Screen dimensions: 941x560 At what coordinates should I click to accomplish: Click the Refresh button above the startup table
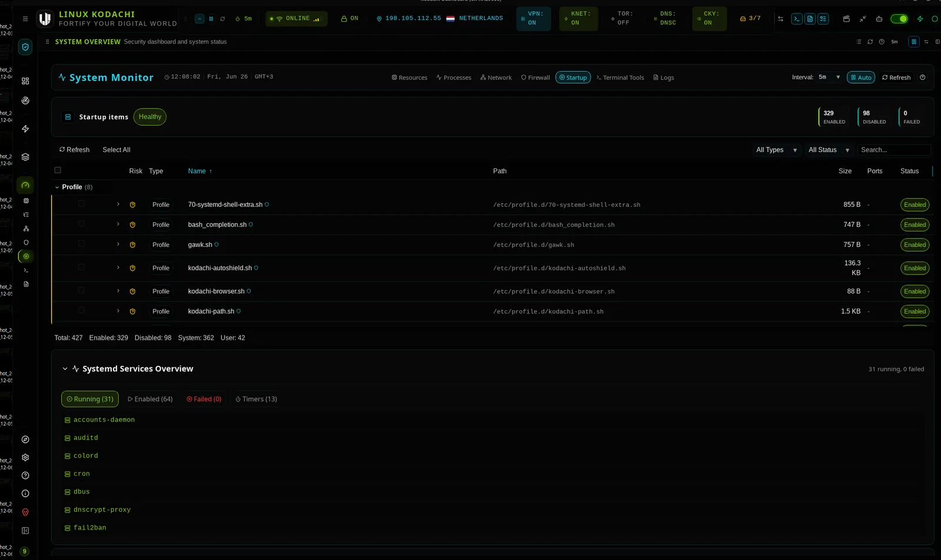click(x=74, y=150)
